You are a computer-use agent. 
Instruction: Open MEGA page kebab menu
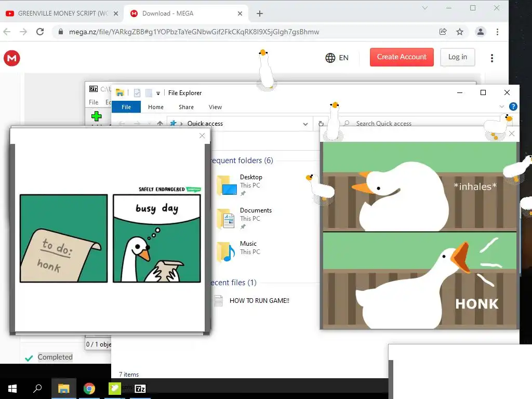pos(491,58)
